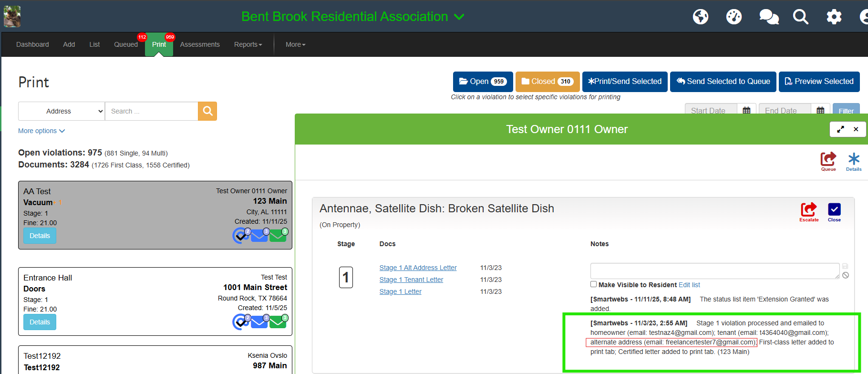This screenshot has height=374, width=868.
Task: Click the Escalate violation icon
Action: 808,210
